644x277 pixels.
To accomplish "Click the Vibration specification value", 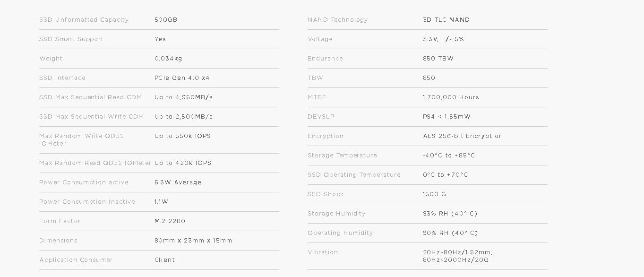I will (x=458, y=256).
